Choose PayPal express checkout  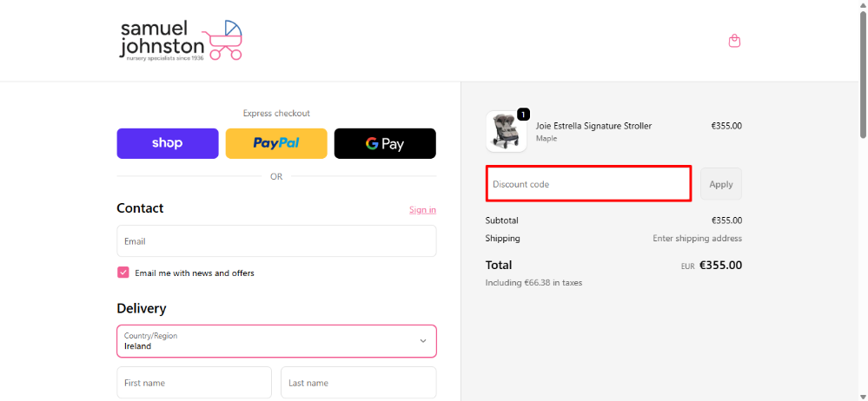276,143
